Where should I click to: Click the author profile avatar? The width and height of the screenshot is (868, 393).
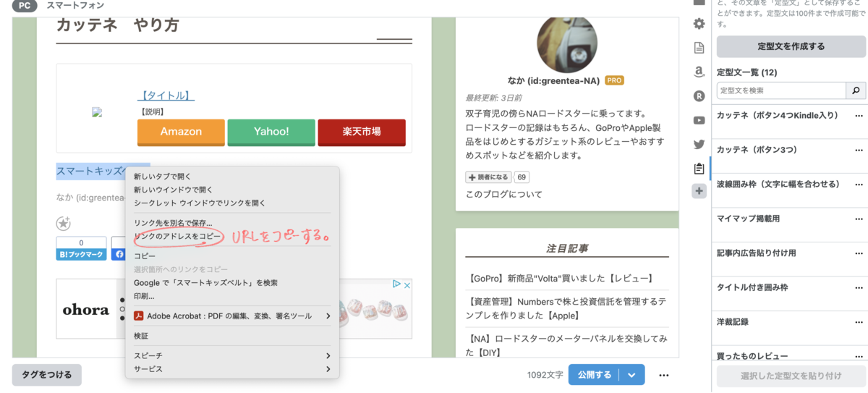click(x=566, y=43)
